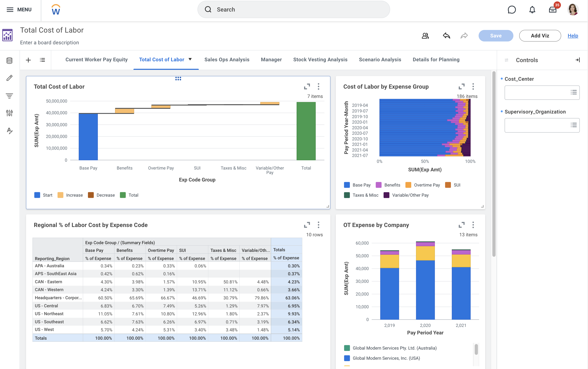Image resolution: width=588 pixels, height=369 pixels.
Task: Switch to Sales Ops Analysis tab
Action: (x=227, y=59)
